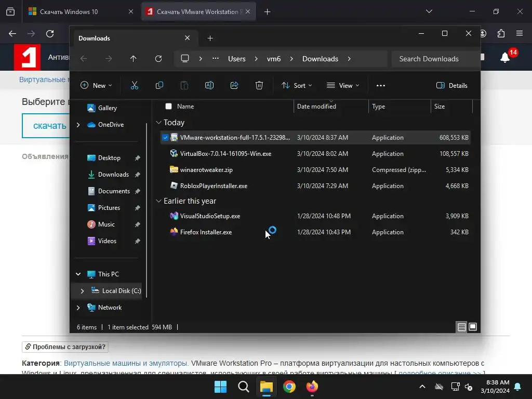Screen dimensions: 532x399
Task: Close the Downloads tab in File Explorer
Action: [x=187, y=38]
